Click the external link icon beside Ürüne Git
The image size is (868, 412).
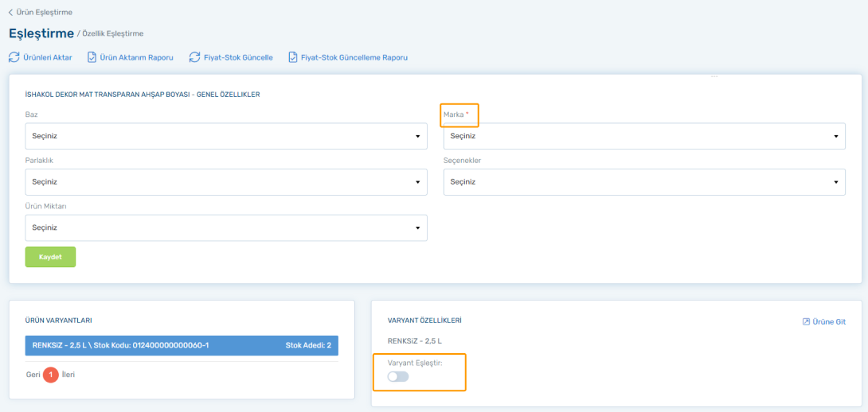coord(806,321)
